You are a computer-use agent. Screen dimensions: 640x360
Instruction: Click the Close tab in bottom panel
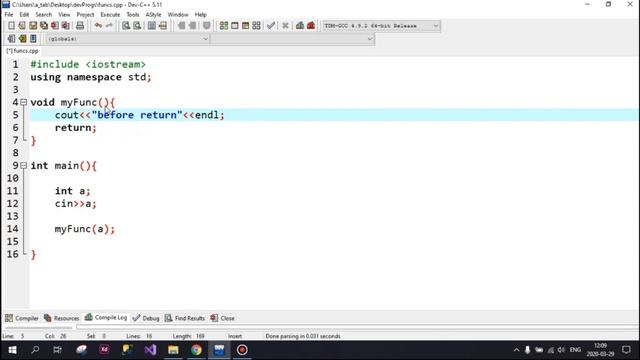click(223, 318)
